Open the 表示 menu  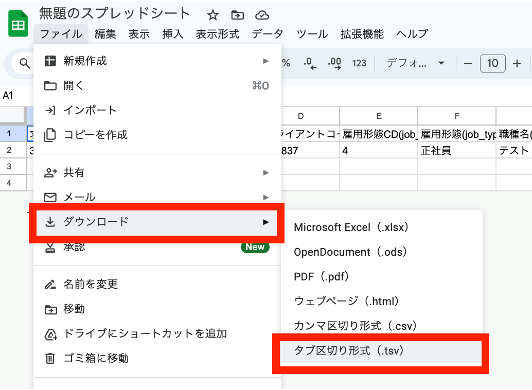point(139,34)
